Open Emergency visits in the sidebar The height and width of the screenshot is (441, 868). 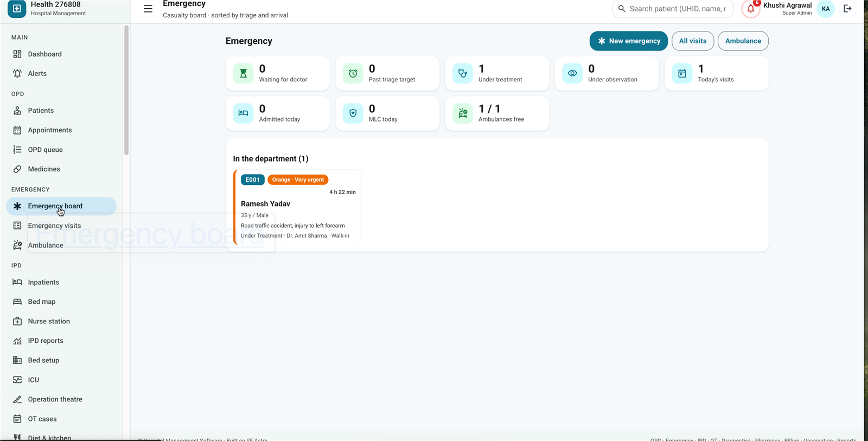click(61, 226)
